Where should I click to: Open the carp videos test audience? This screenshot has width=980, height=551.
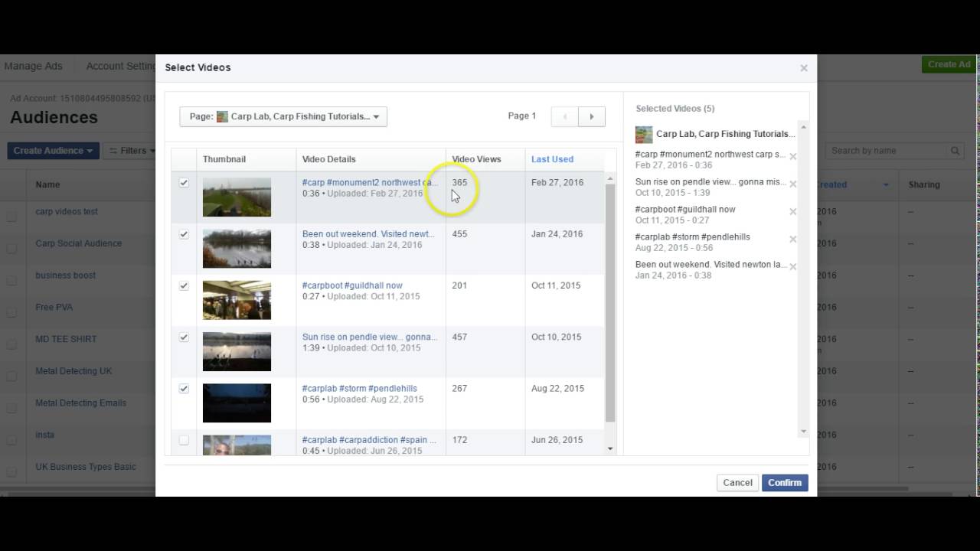tap(67, 212)
